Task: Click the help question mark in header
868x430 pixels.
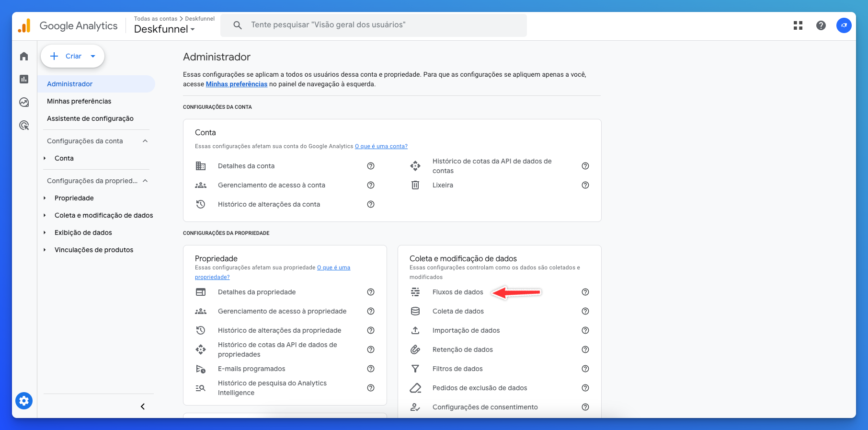Action: pos(821,25)
